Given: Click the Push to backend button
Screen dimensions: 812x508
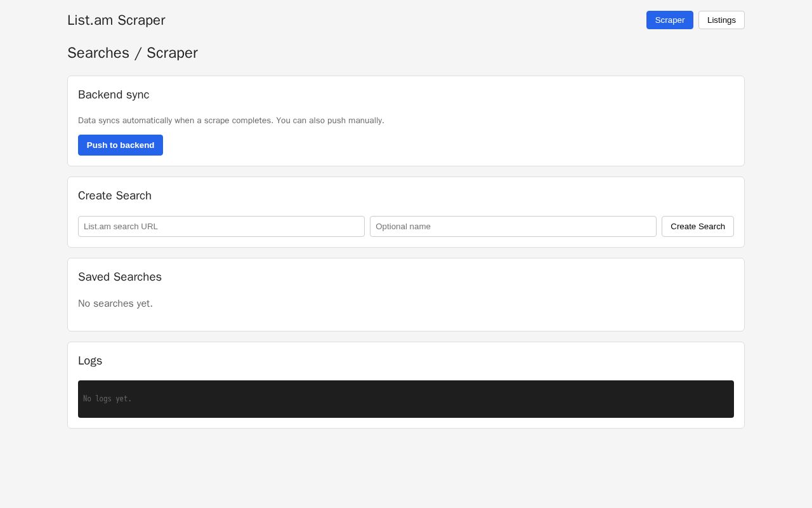Looking at the screenshot, I should (x=121, y=145).
